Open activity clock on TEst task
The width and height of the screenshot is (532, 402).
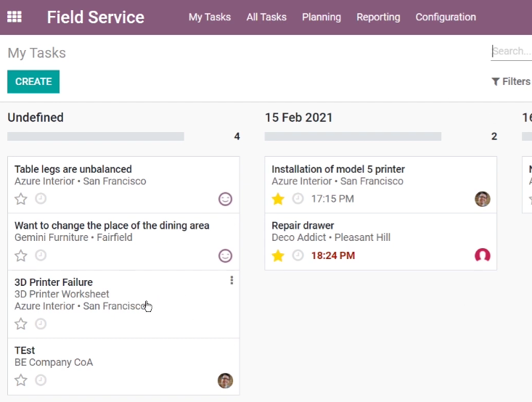41,380
